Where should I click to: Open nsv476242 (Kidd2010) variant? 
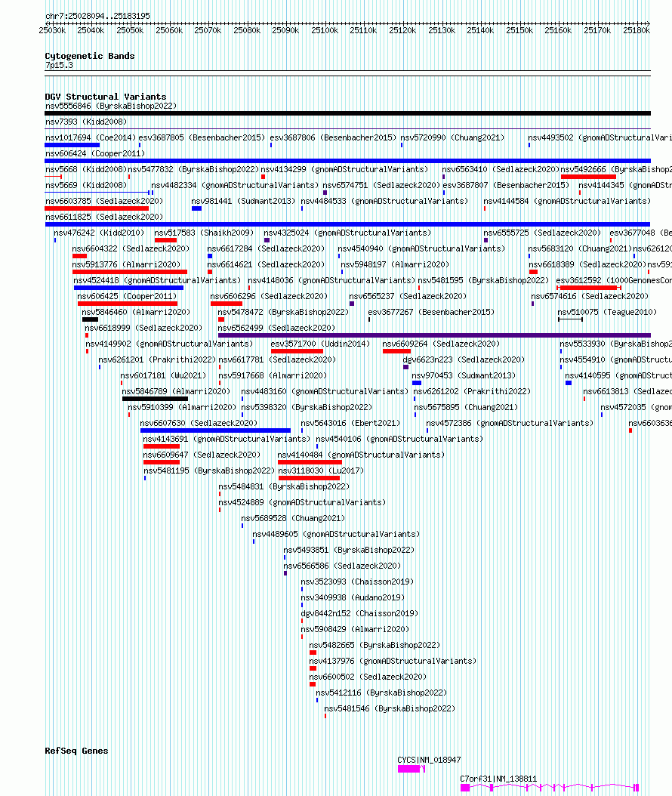99,233
